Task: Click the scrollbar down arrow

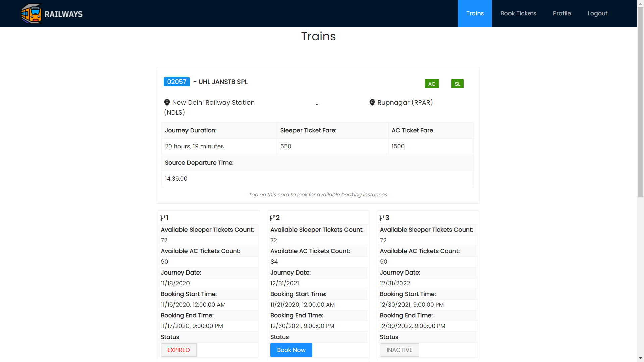Action: 640,358
